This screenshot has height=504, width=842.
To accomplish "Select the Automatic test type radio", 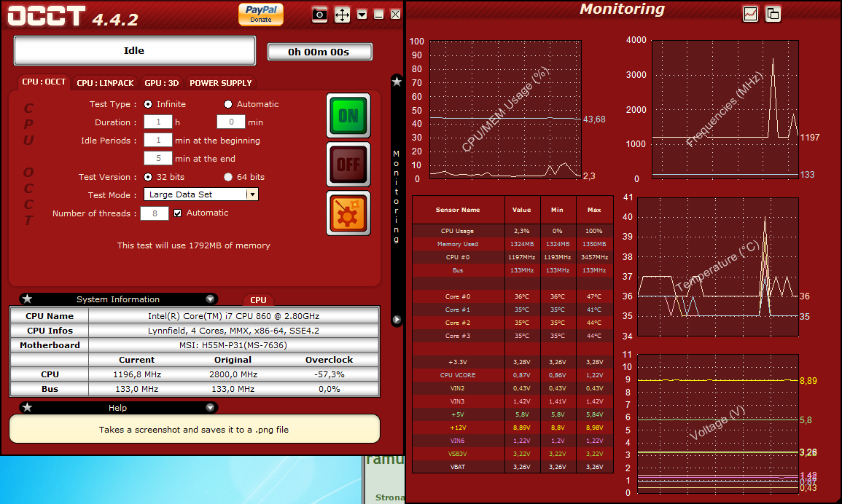I will coord(228,104).
